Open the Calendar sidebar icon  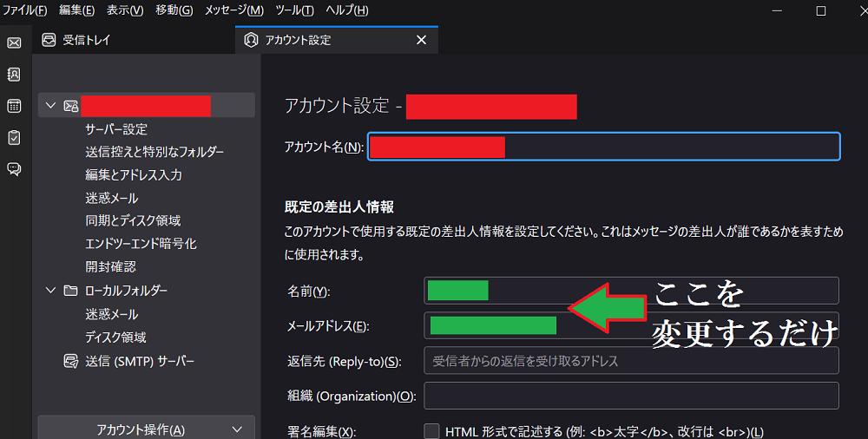pos(14,106)
